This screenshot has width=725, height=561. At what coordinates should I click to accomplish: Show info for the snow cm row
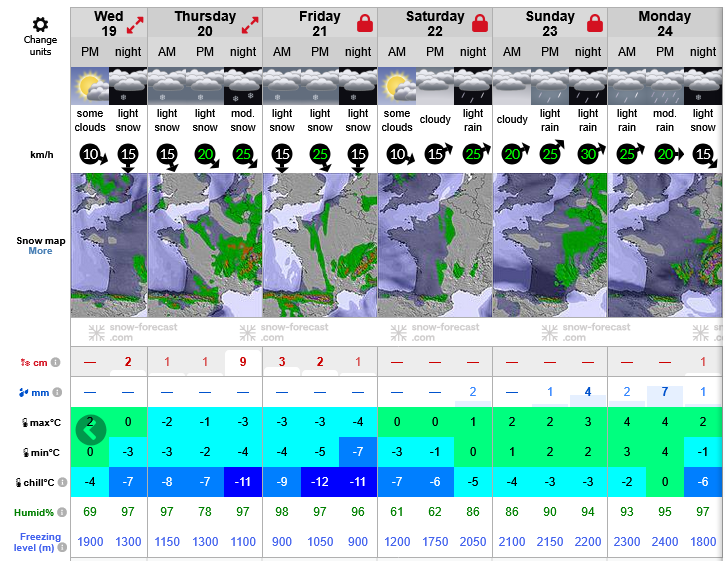pyautogui.click(x=55, y=362)
